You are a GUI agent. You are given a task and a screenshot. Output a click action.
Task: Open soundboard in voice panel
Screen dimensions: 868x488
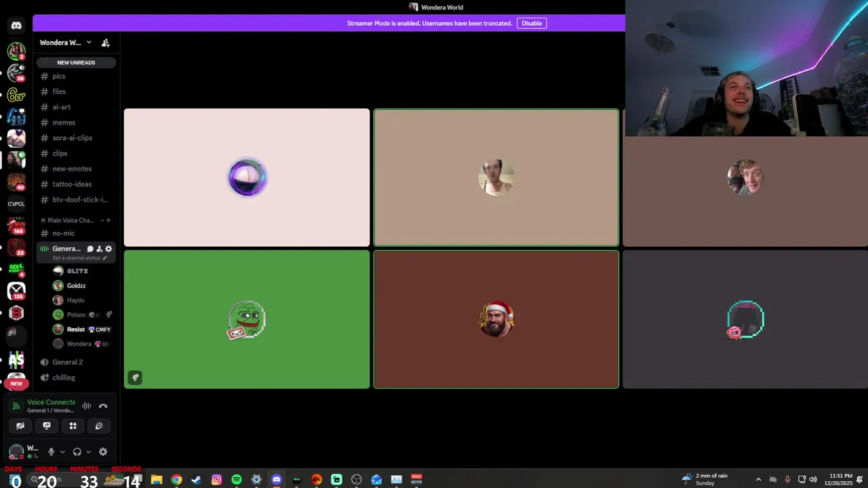coord(99,426)
